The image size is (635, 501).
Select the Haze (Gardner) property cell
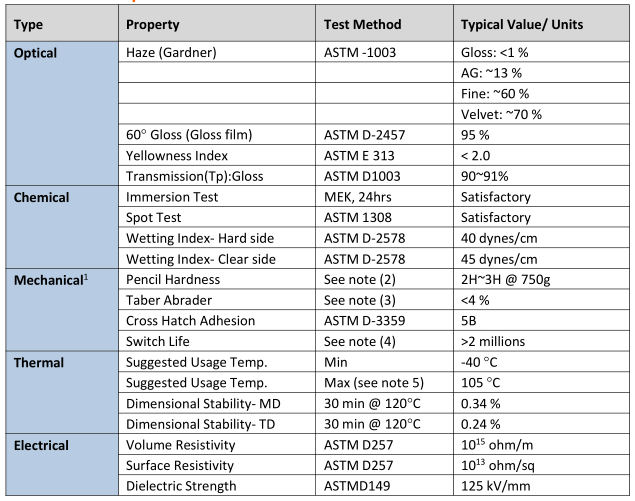tap(217, 52)
